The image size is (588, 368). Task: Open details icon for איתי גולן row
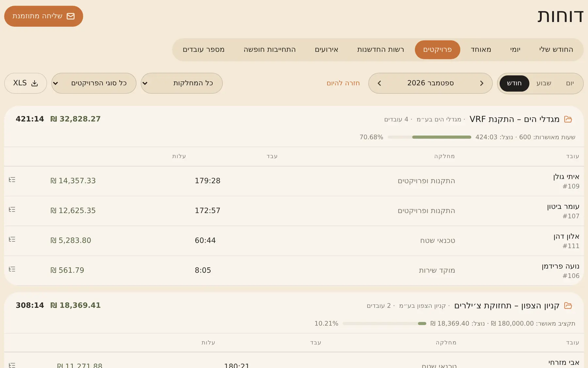(12, 180)
